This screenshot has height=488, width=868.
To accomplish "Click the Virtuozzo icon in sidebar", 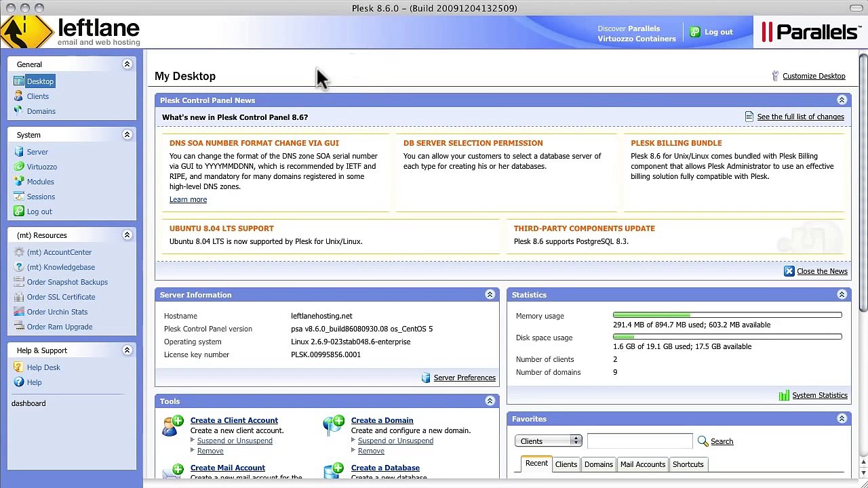I will coord(19,167).
